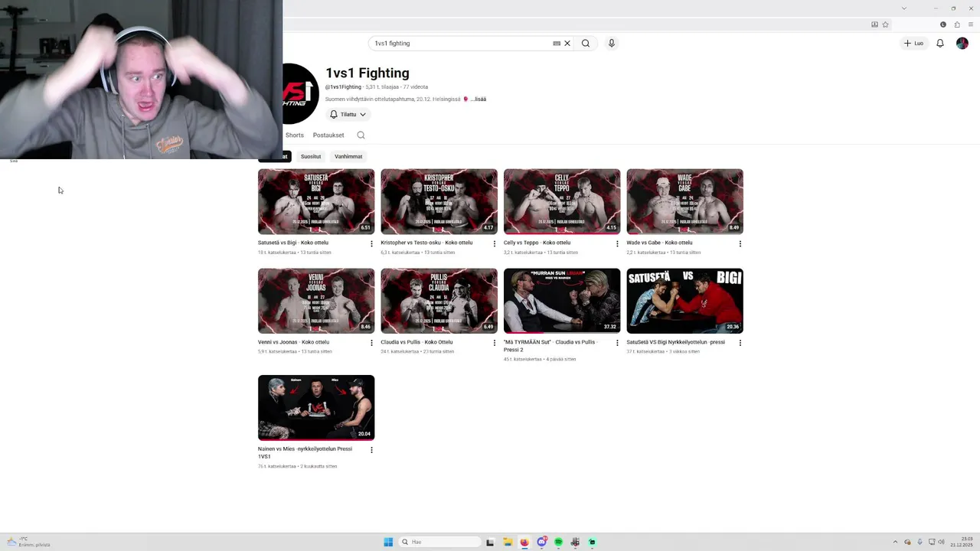Play the Nainen vs Mies press thumbnail
Screen dimensions: 980x551
point(316,407)
